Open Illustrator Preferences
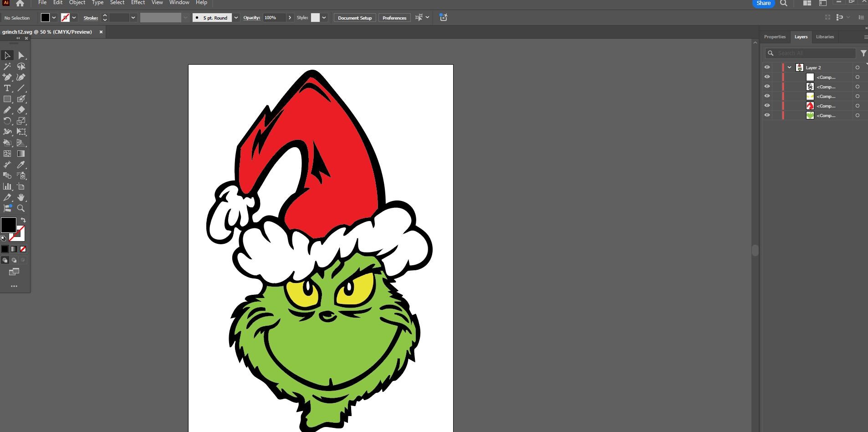This screenshot has height=432, width=868. point(394,17)
